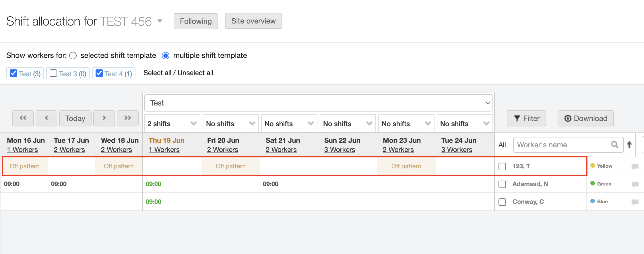Select the 'selected shift template' radio option
644x254 pixels.
(x=73, y=56)
